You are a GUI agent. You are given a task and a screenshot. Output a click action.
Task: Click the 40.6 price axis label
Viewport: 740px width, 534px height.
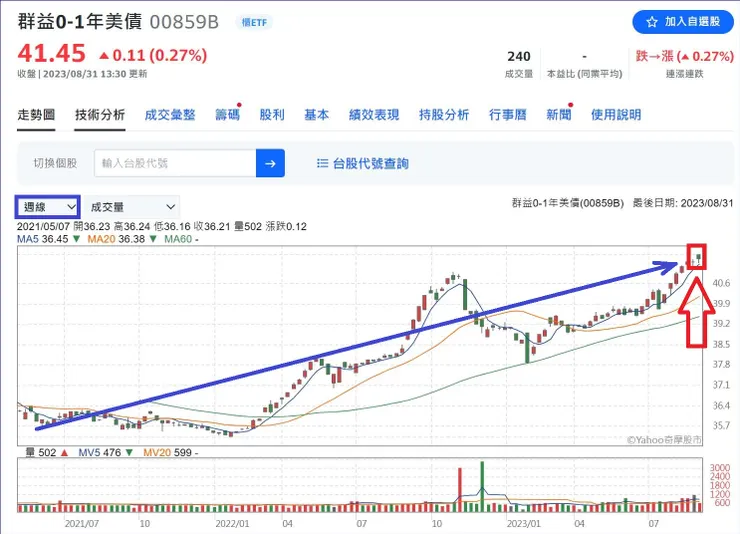[721, 284]
